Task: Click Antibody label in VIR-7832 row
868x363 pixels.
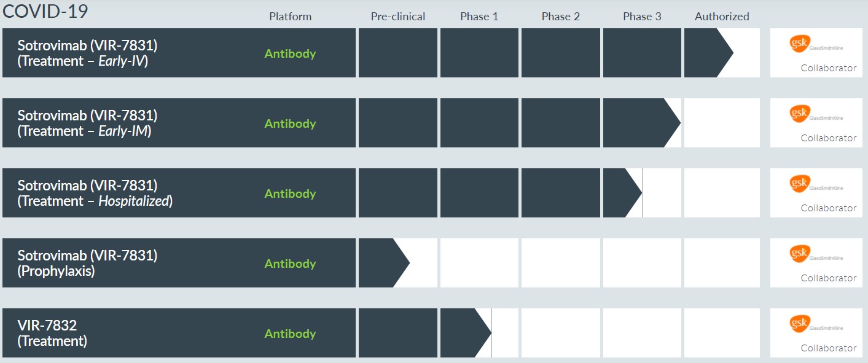Action: click(290, 334)
